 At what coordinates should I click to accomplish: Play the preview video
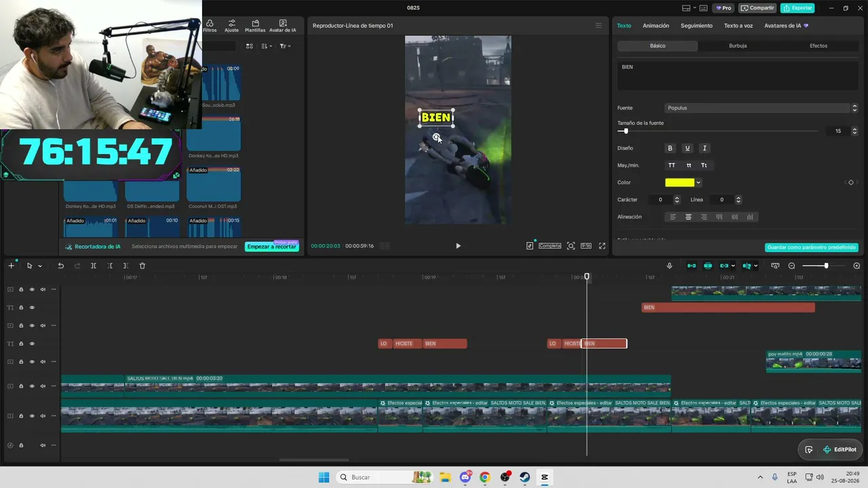click(x=458, y=246)
